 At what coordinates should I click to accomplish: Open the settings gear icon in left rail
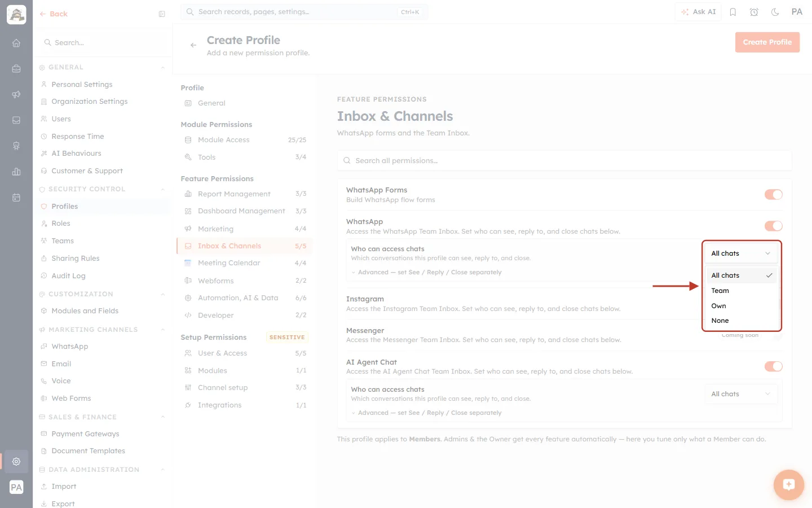(16, 461)
